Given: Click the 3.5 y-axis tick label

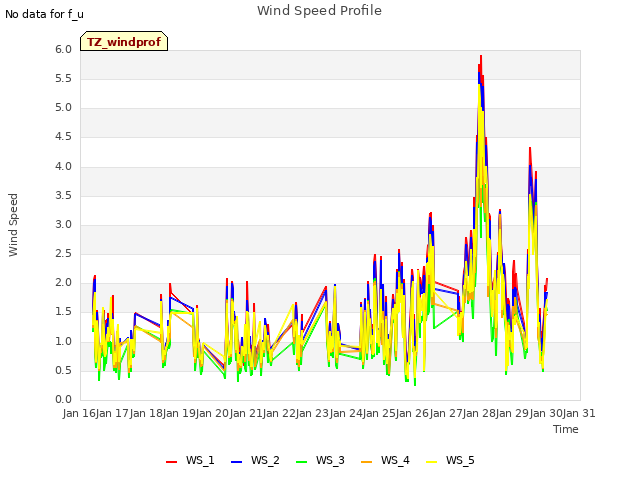Looking at the screenshot, I should pos(64,196).
